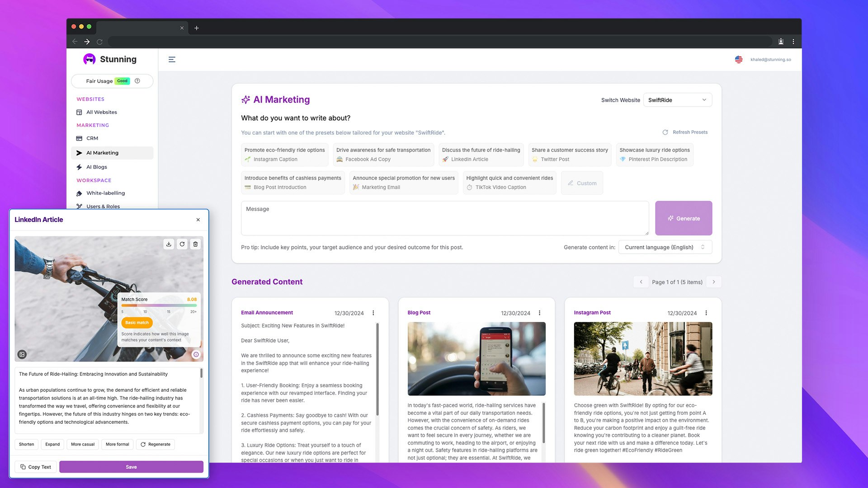The image size is (868, 488).
Task: Click the Basic match badge
Action: [137, 323]
